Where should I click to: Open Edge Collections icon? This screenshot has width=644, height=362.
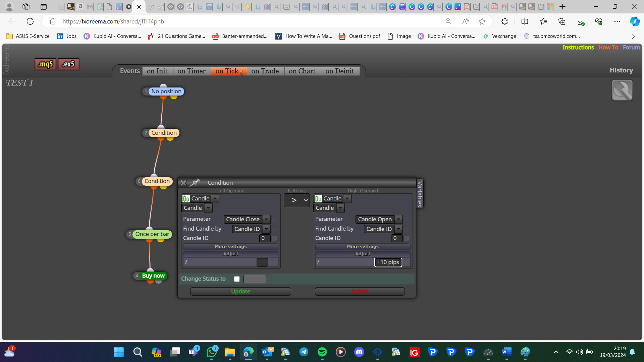click(562, 21)
